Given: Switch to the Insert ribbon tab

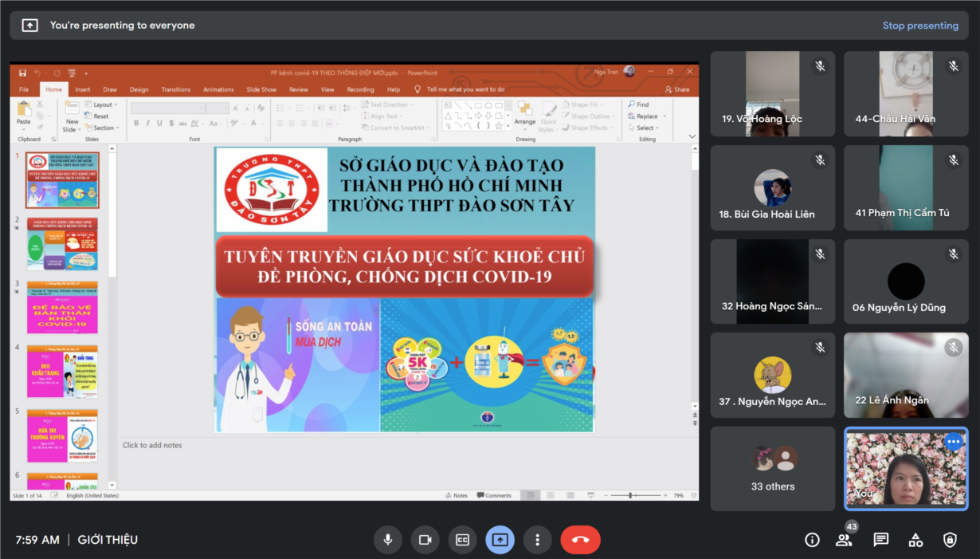Looking at the screenshot, I should pos(82,89).
